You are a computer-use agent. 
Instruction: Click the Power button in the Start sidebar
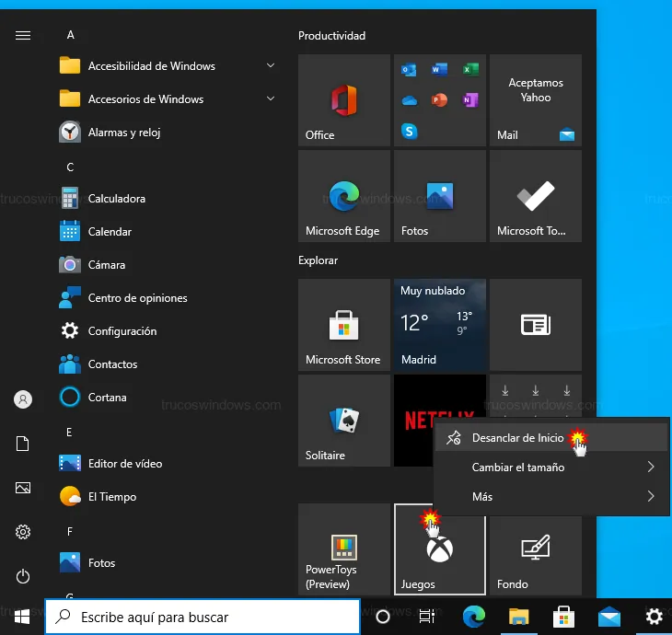[x=23, y=576]
